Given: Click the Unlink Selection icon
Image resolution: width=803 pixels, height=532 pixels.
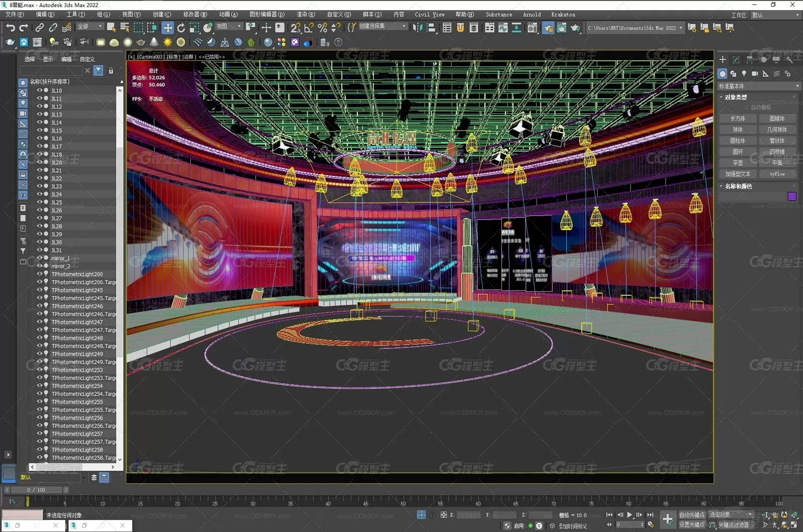Looking at the screenshot, I should click(53, 28).
